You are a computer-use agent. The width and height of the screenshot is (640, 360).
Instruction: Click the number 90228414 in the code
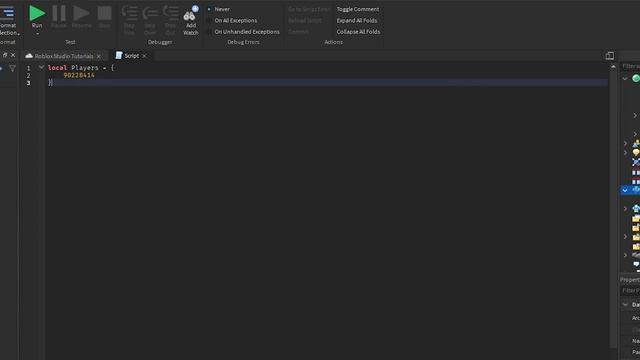79,76
